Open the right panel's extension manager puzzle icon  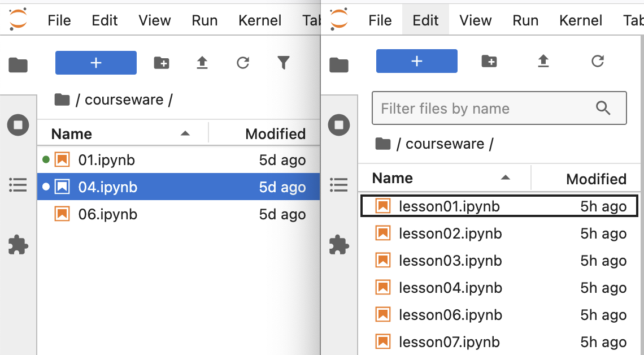pyautogui.click(x=339, y=245)
